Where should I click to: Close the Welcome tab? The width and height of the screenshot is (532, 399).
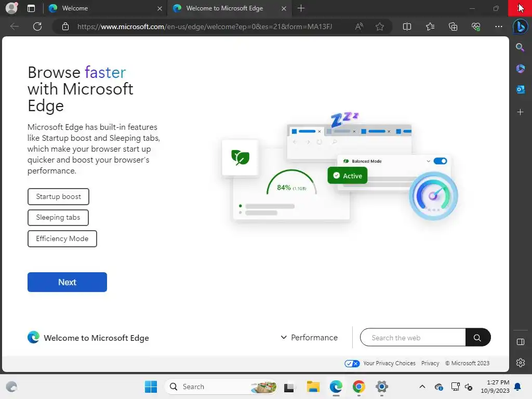(160, 8)
